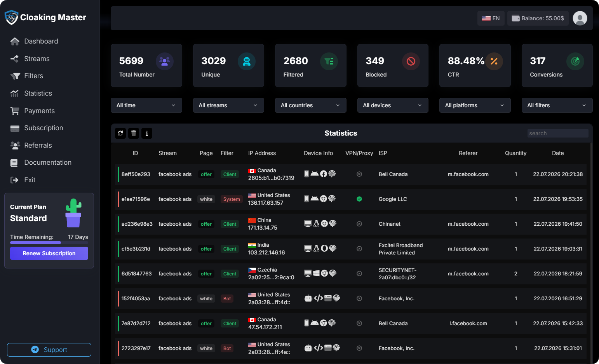
Task: Click the Conversions target icon
Action: [575, 61]
